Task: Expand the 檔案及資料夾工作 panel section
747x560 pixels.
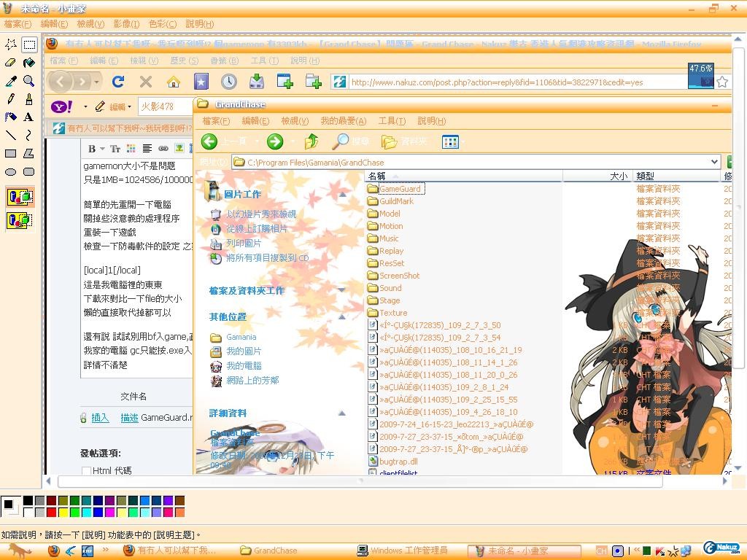Action: (342, 290)
